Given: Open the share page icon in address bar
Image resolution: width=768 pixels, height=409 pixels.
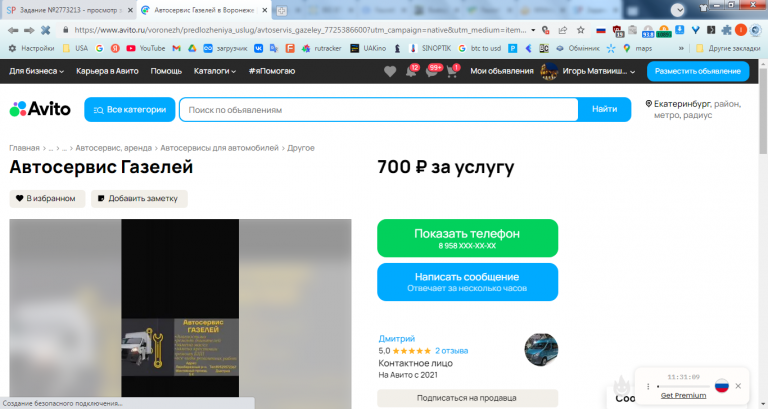Looking at the screenshot, I should 563,30.
